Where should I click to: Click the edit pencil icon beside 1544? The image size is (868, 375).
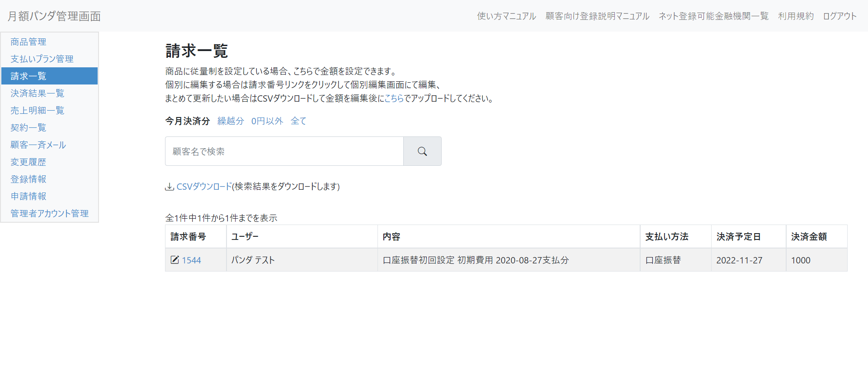tap(175, 260)
